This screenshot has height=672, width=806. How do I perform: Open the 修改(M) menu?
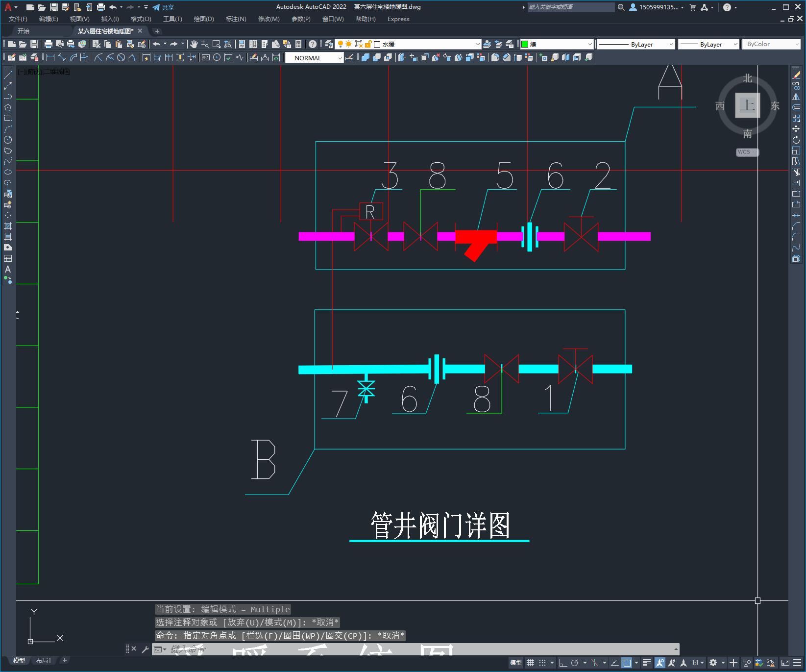click(x=269, y=19)
